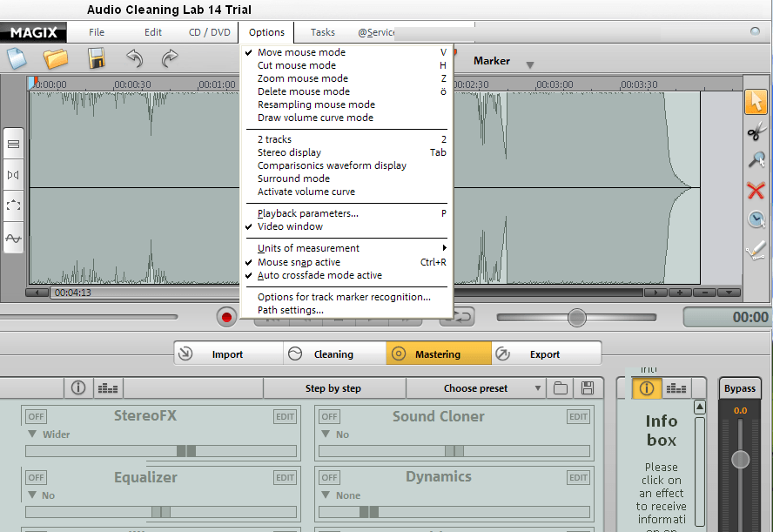Enable the Dynamics effect via OFF toggle
773x532 pixels.
328,477
